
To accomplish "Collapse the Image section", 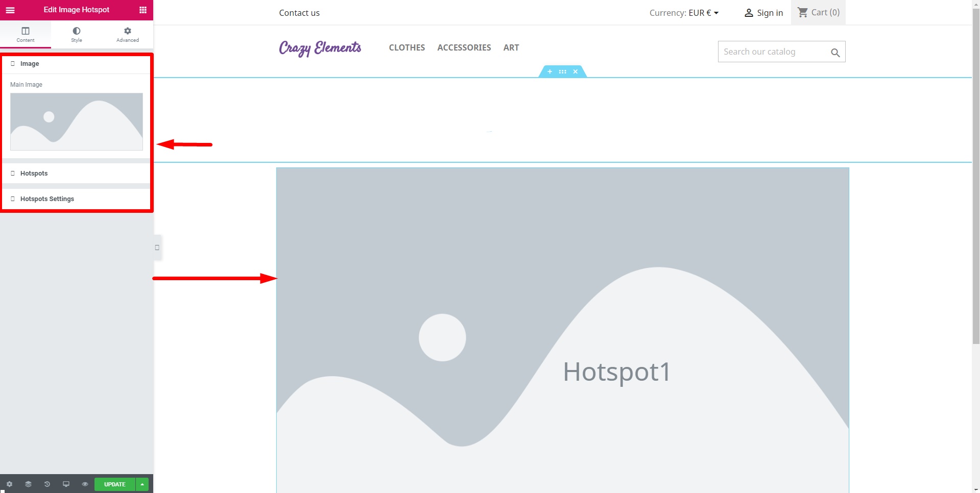I will coord(77,64).
